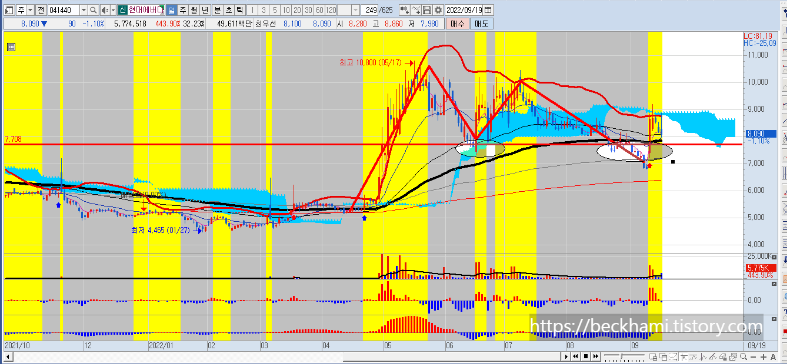Click the high price 8,860 value
Viewport: 787px width, 364px height.
[x=394, y=23]
